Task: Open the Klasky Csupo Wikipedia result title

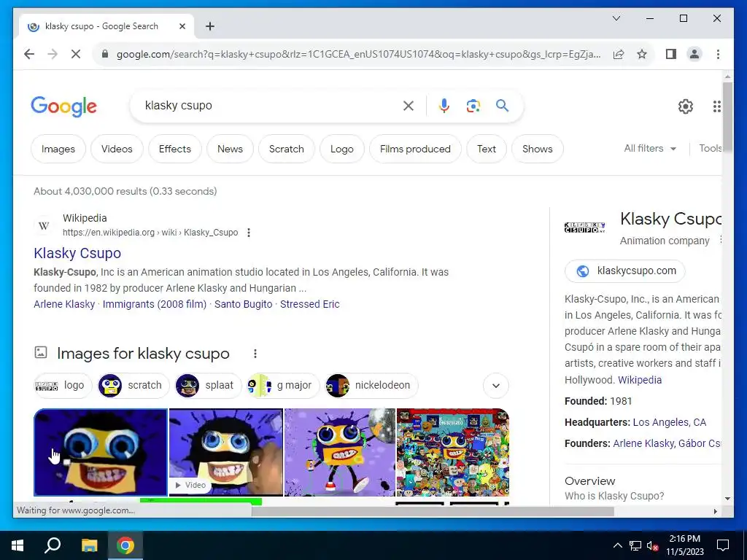Action: [x=77, y=253]
